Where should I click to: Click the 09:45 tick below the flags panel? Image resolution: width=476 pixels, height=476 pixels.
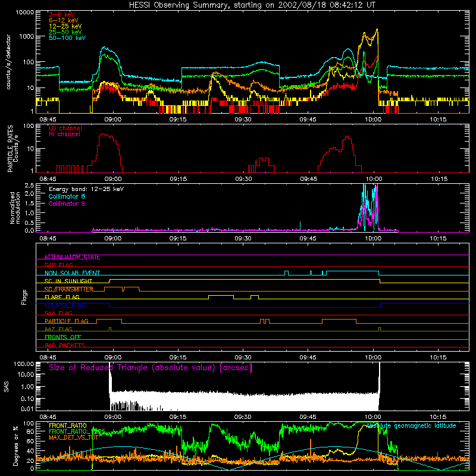coord(308,358)
